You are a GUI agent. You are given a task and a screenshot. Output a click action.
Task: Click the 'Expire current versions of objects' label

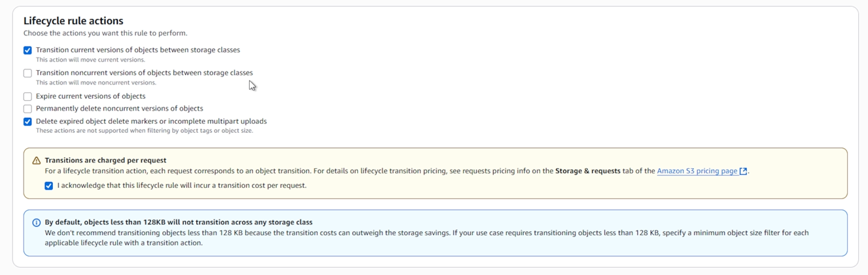pyautogui.click(x=90, y=96)
